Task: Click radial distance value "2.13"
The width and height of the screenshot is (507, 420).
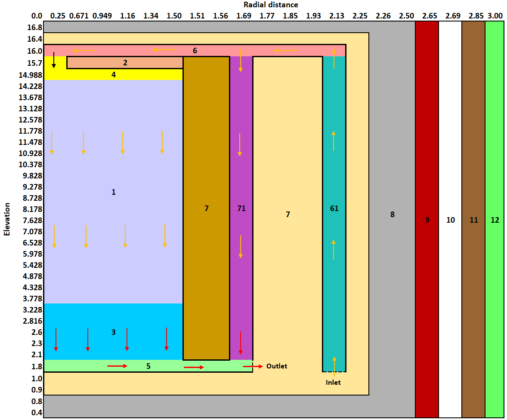Action: (x=337, y=16)
